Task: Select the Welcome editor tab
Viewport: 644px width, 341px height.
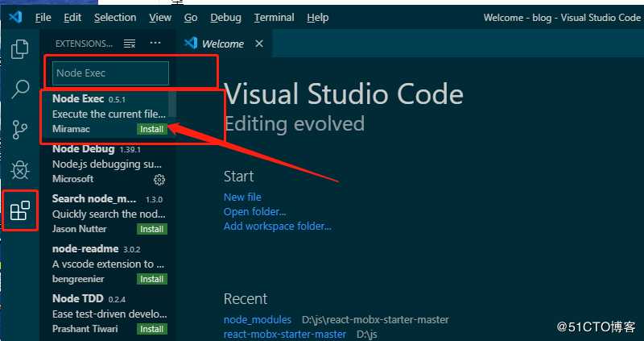Action: (x=223, y=44)
